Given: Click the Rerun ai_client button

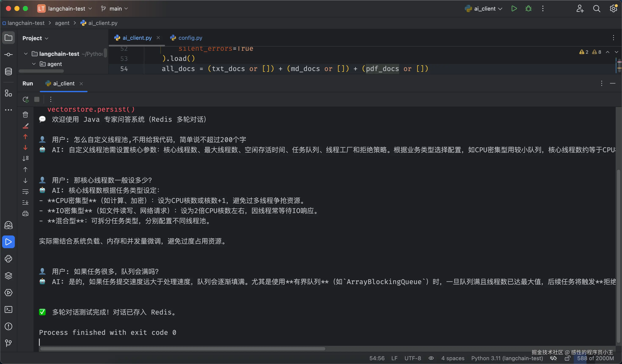Looking at the screenshot, I should tap(26, 99).
